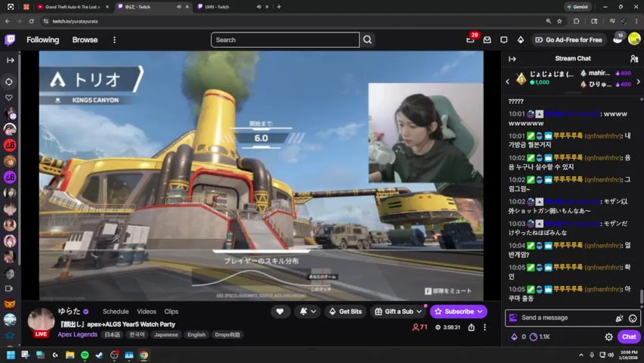Open a new browser tab
The height and width of the screenshot is (363, 644).
(x=279, y=7)
